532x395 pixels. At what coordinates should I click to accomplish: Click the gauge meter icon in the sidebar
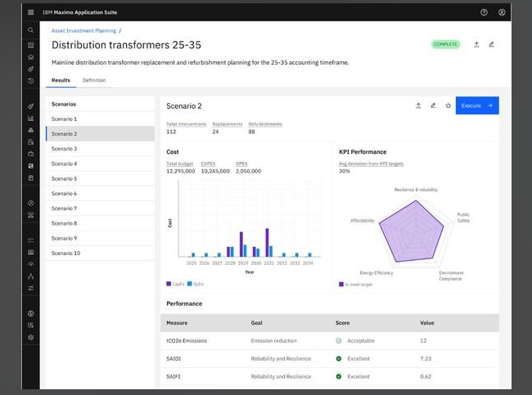31,264
